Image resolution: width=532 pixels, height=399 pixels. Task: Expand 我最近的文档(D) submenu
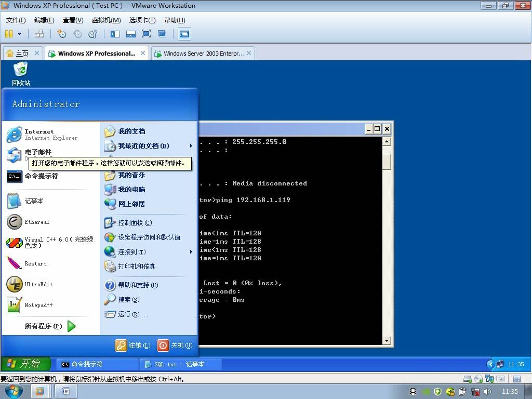(149, 146)
